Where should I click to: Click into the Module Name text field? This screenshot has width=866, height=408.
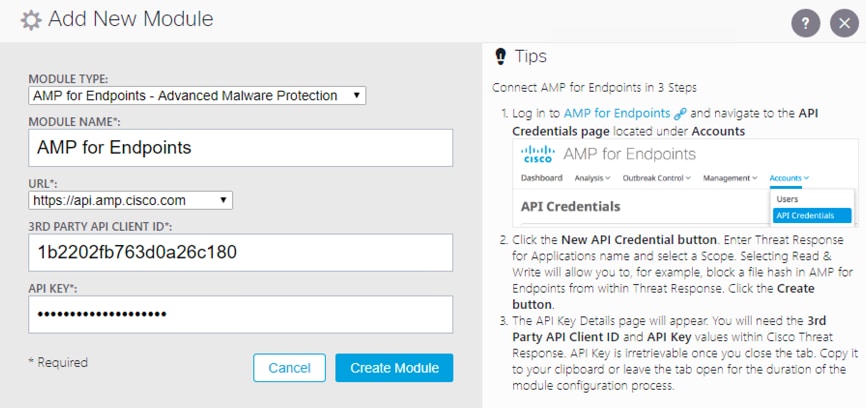(x=240, y=147)
